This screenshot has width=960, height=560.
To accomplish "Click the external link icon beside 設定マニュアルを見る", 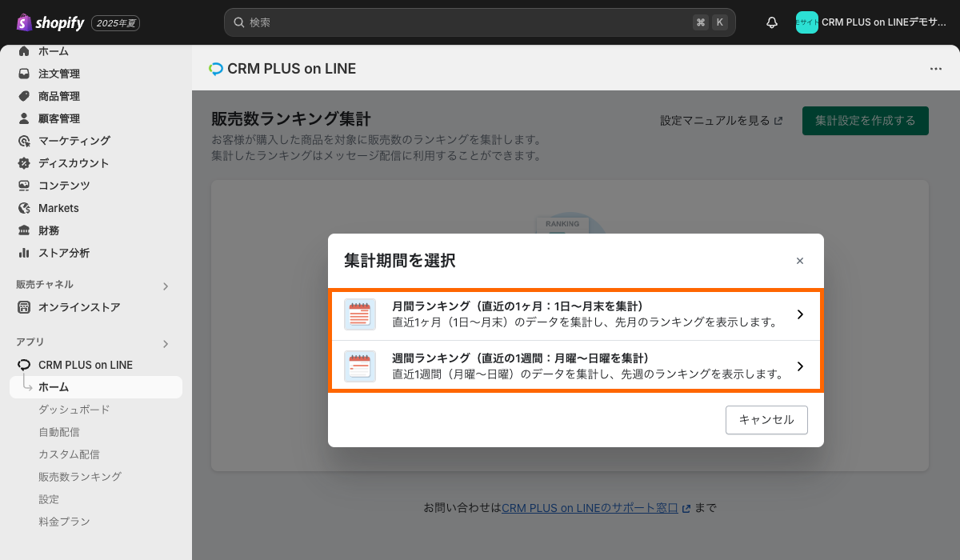I will click(778, 121).
